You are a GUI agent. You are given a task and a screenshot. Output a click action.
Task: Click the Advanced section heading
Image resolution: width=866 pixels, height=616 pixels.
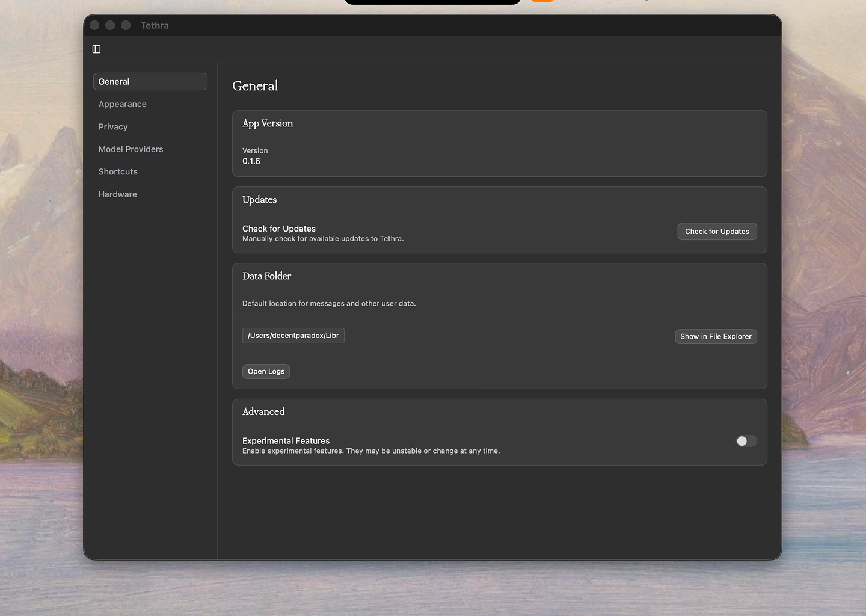tap(263, 411)
